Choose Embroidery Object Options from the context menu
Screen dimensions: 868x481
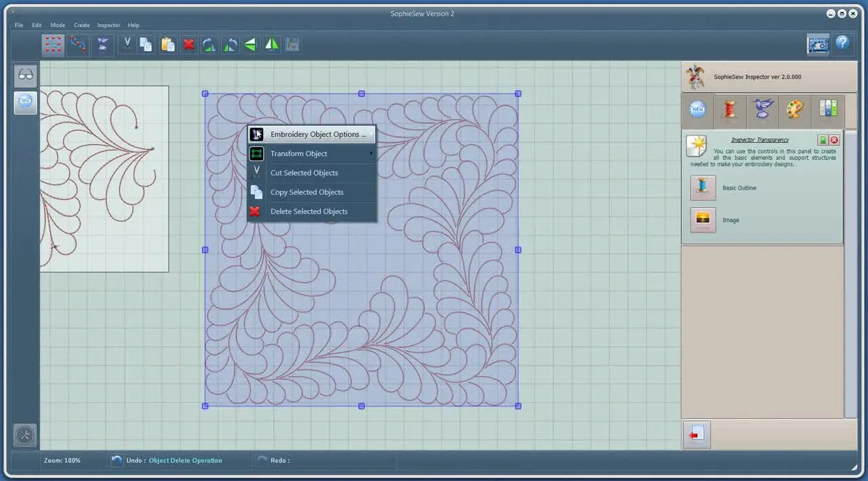pos(317,134)
